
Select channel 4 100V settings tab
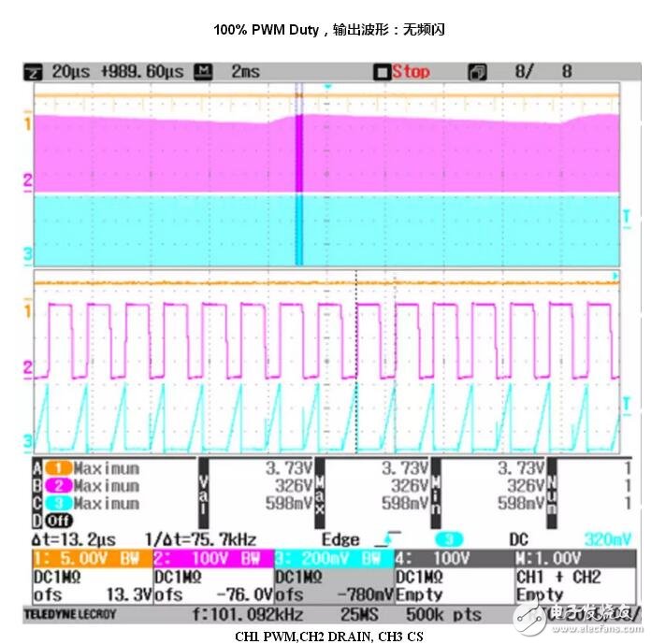[x=455, y=559]
